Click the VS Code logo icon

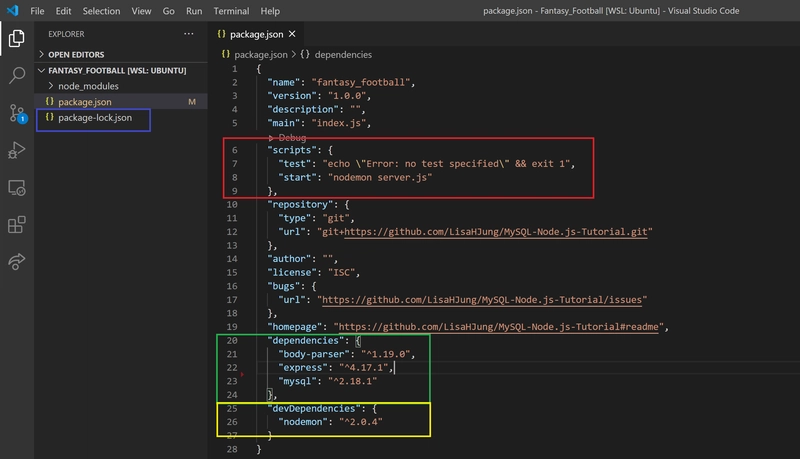[12, 10]
